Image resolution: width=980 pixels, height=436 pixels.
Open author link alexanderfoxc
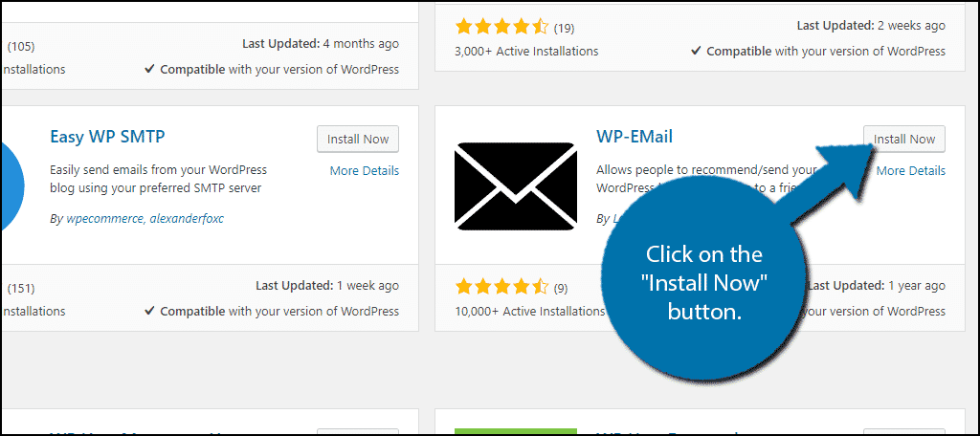tap(187, 219)
